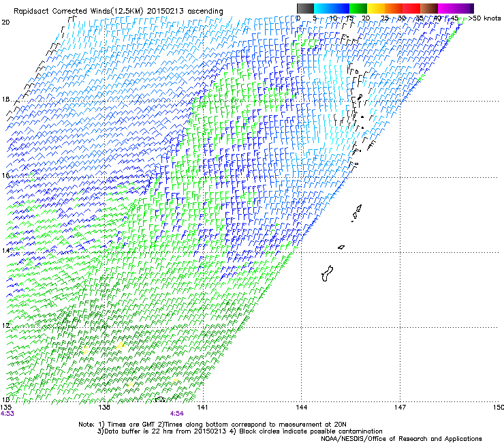Click the latitude label '12' on left axis
This screenshot has width=504, height=443.
(5, 325)
